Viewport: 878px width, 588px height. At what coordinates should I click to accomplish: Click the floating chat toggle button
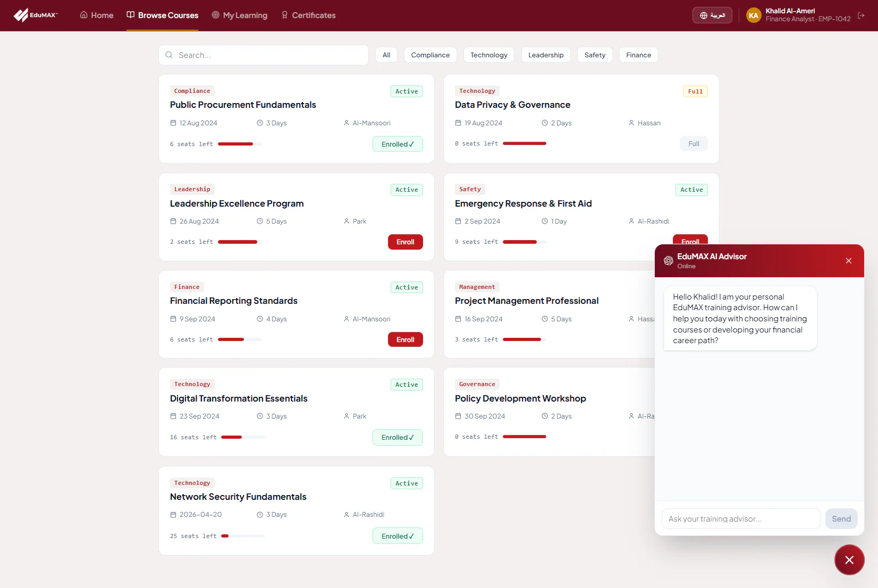pyautogui.click(x=849, y=560)
